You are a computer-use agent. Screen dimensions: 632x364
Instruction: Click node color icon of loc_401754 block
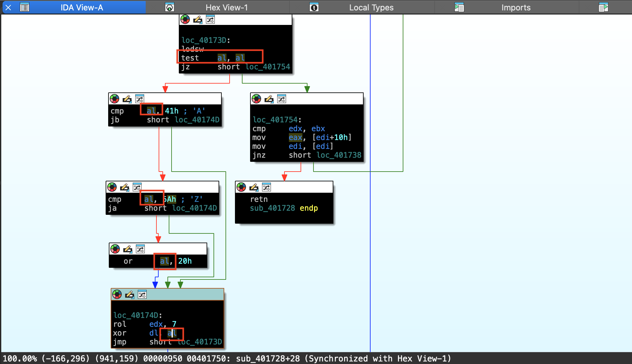(256, 99)
